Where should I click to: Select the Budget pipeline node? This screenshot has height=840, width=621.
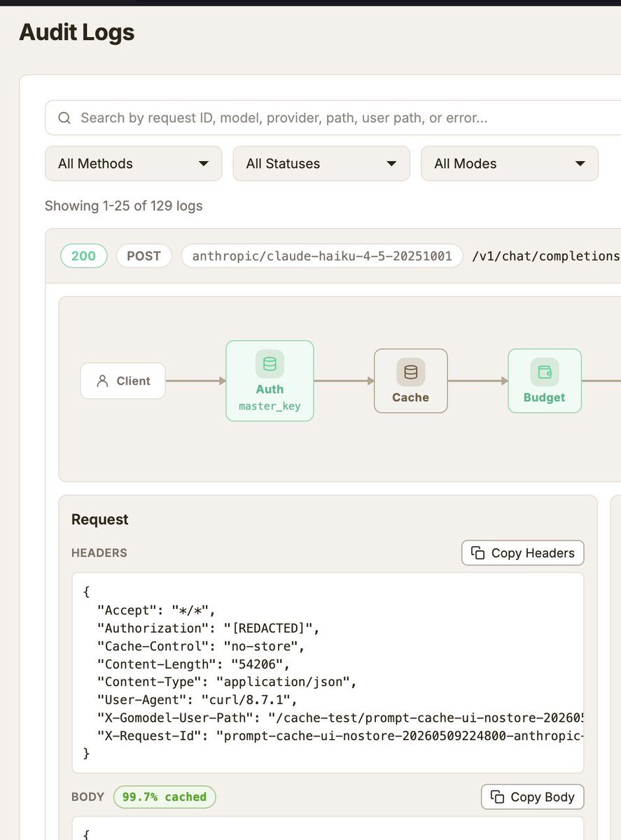[544, 381]
